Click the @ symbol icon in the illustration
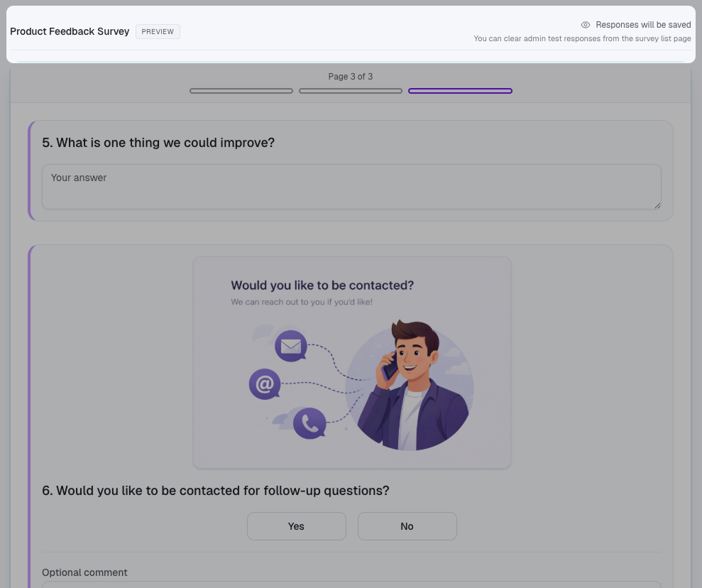The height and width of the screenshot is (588, 702). tap(265, 384)
